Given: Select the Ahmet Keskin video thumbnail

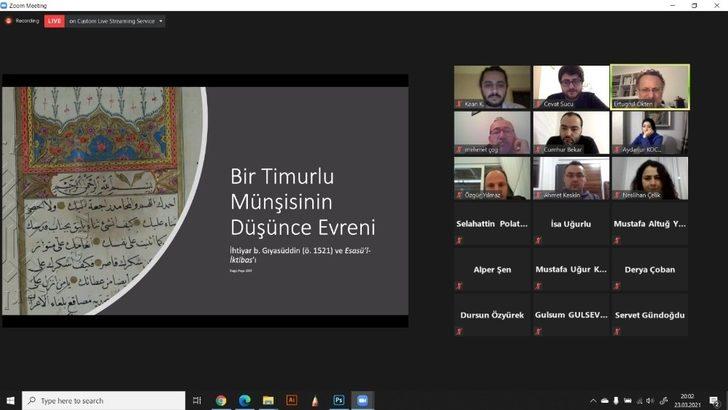Looking at the screenshot, I should click(571, 178).
